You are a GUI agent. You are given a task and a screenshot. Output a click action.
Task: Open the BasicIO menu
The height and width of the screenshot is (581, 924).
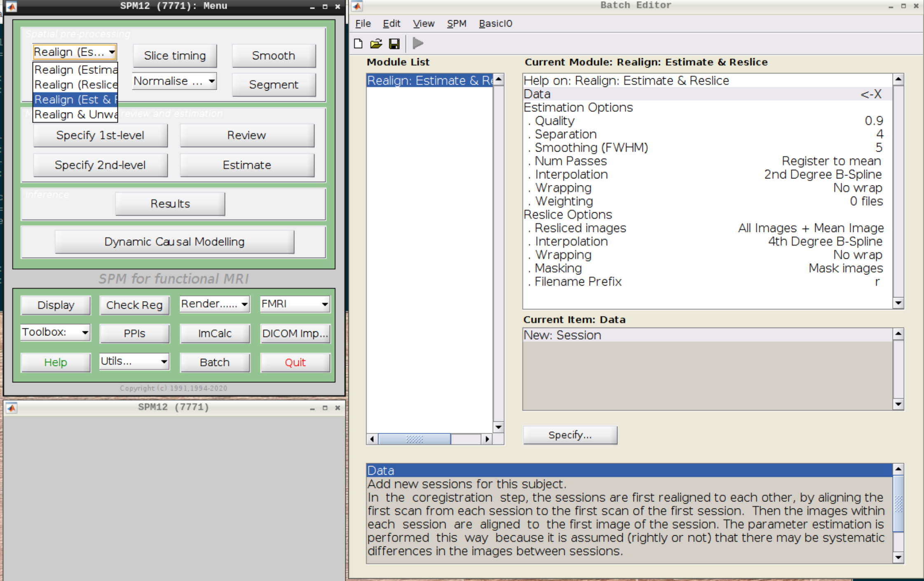[495, 23]
